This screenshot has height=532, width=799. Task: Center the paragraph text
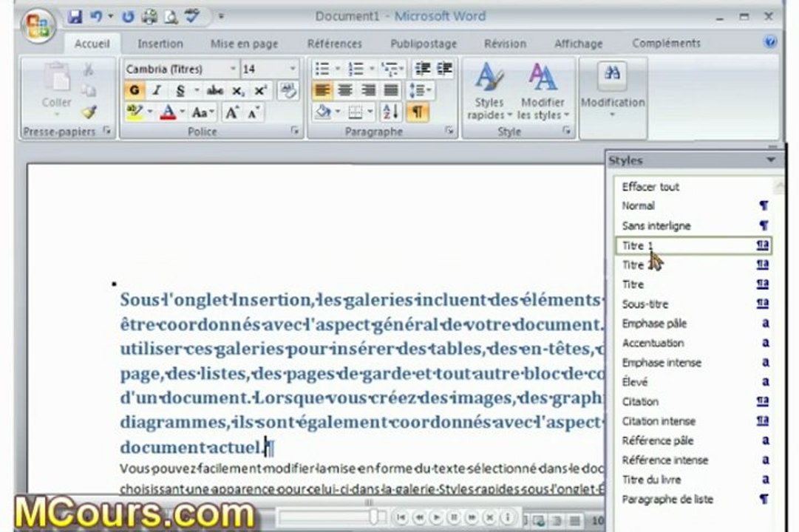pos(345,91)
